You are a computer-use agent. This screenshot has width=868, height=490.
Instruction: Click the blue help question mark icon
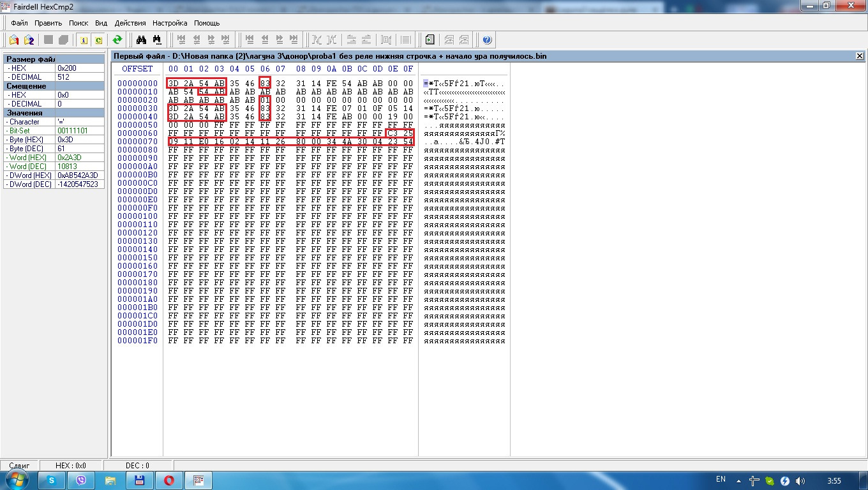coord(487,40)
